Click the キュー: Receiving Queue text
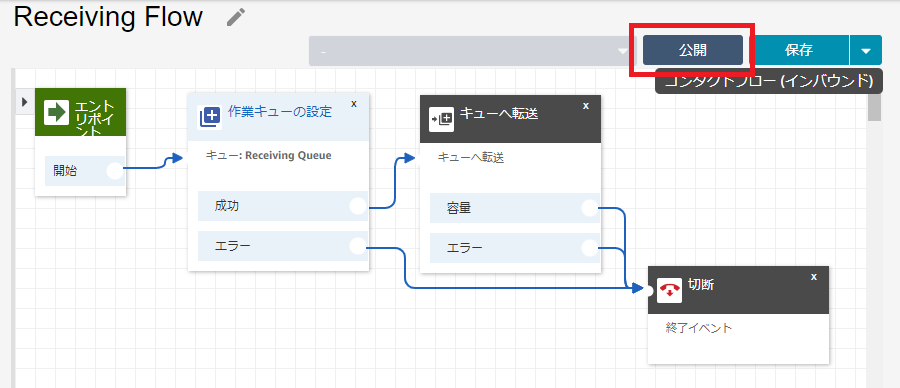This screenshot has width=900, height=388. [x=269, y=156]
